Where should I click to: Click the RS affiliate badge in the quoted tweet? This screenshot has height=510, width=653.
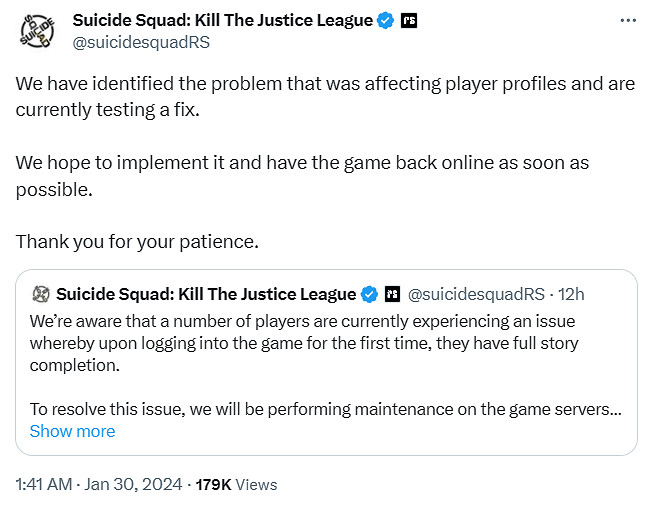click(391, 294)
